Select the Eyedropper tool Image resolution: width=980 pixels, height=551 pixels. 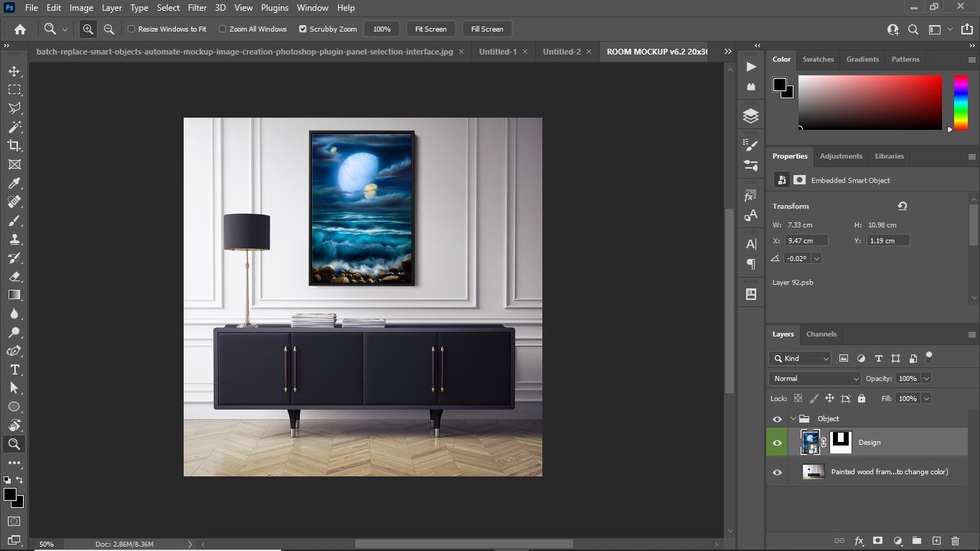(x=14, y=183)
